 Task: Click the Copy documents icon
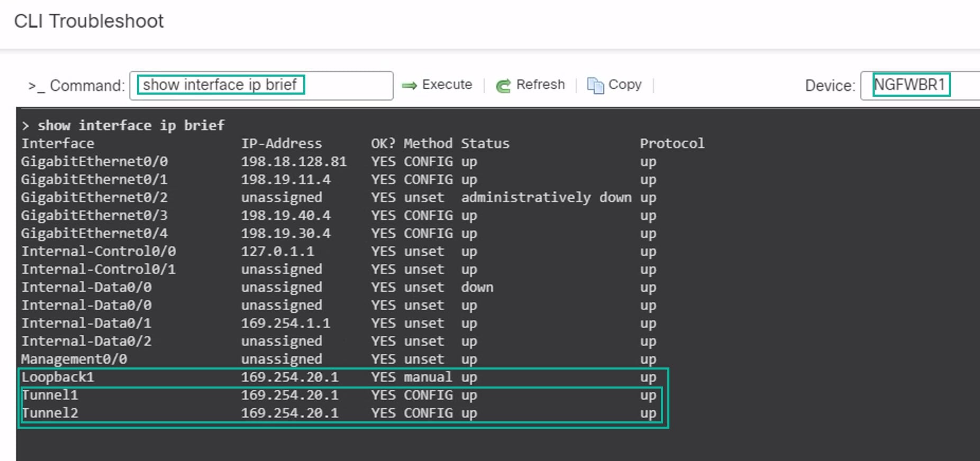pyautogui.click(x=595, y=85)
